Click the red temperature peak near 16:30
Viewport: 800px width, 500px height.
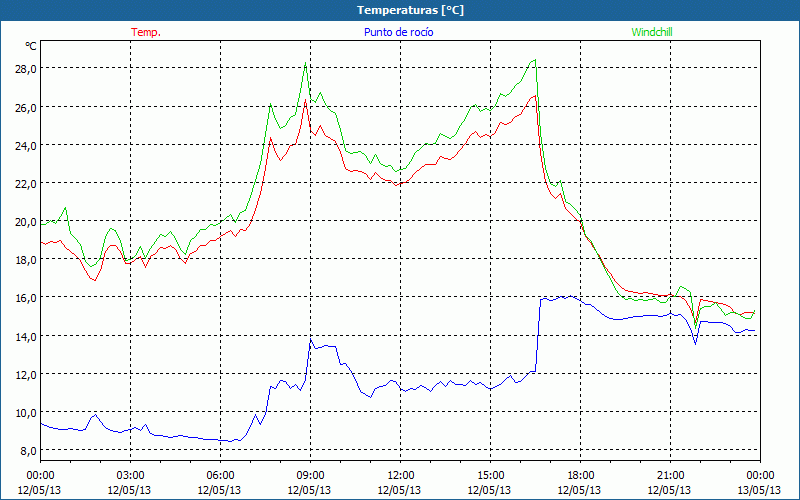(x=534, y=95)
